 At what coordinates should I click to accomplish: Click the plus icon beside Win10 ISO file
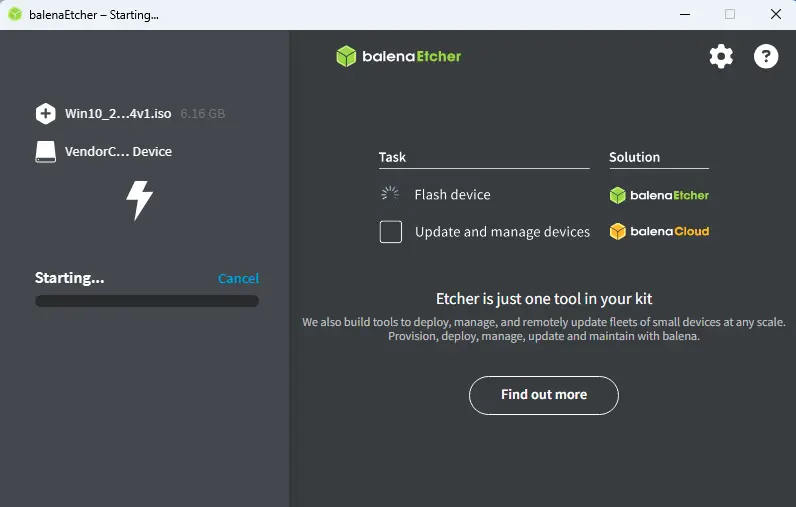[x=46, y=114]
